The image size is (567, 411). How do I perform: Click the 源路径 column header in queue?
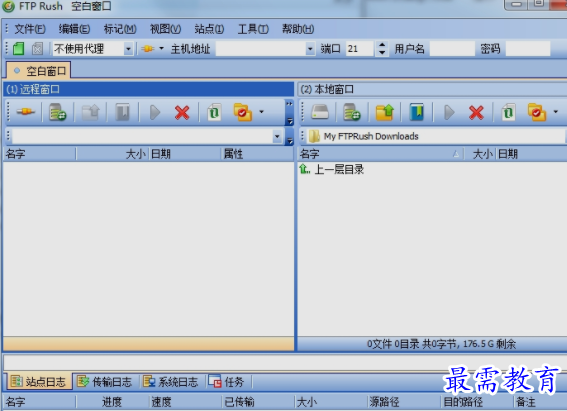pos(404,402)
